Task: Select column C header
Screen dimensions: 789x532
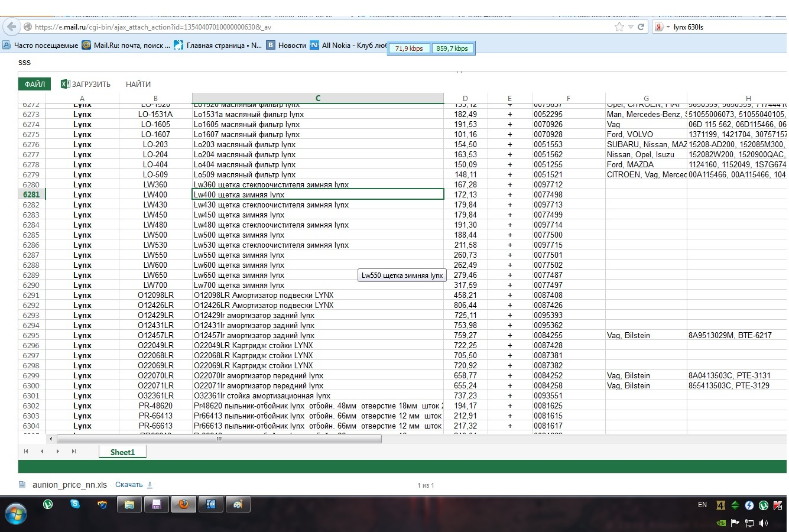Action: click(x=317, y=98)
